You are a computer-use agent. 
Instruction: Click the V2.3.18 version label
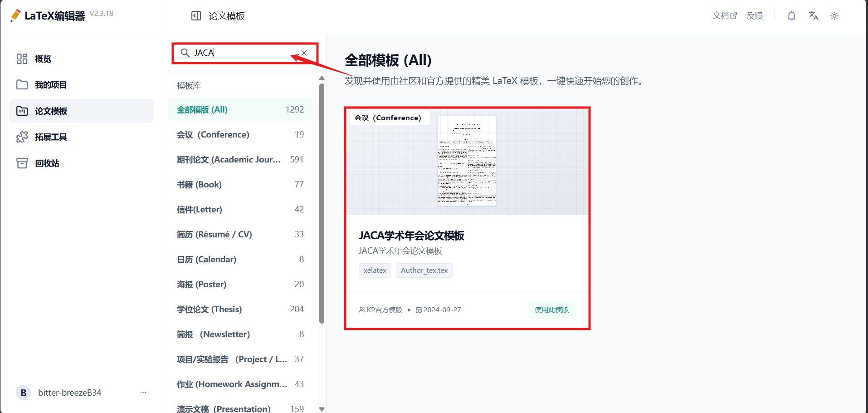(102, 14)
